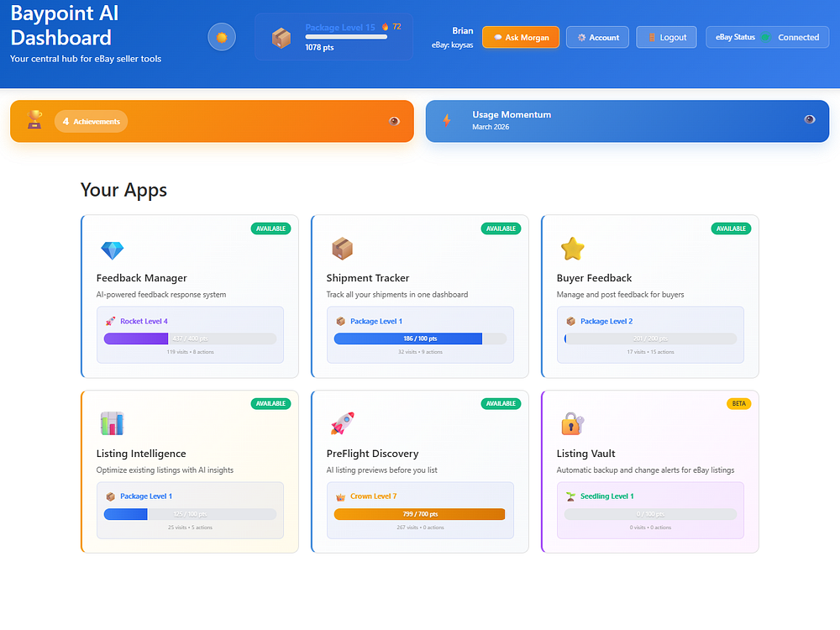840x630 pixels.
Task: Click the diamond icon of Feedback Manager
Action: point(112,249)
